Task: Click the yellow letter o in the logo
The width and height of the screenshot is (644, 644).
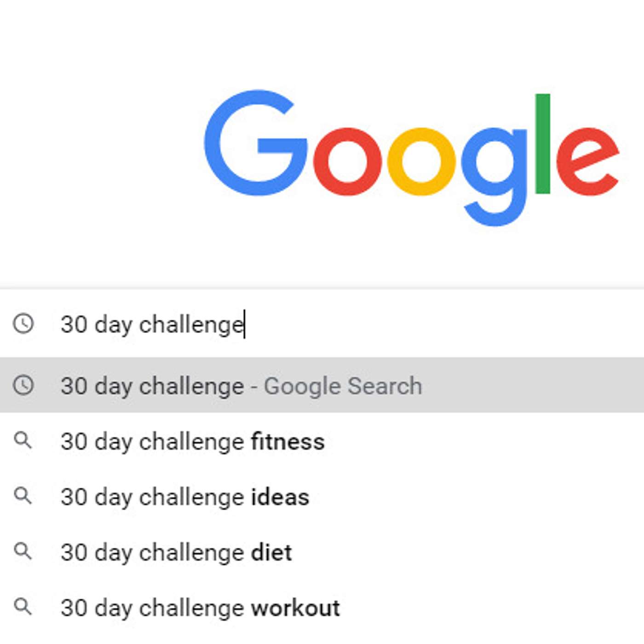Action: click(x=421, y=162)
